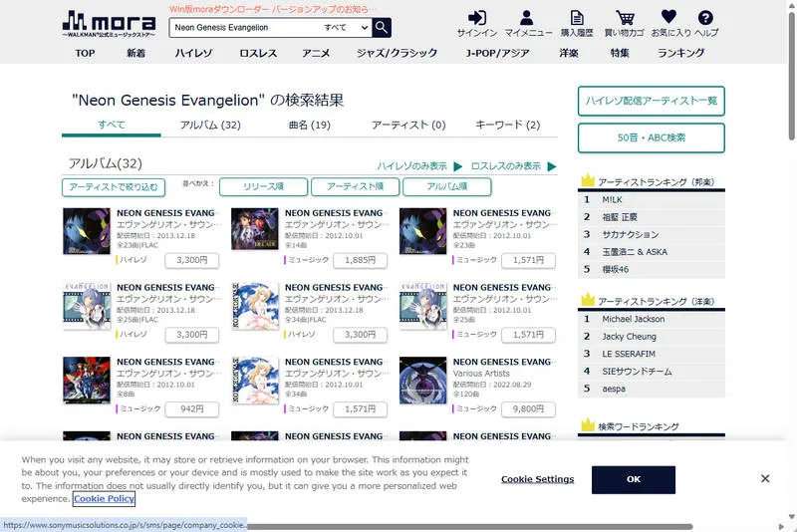Screen dimensions: 797x532
Task: Open the すべて search category dropdown
Action: pyautogui.click(x=346, y=28)
